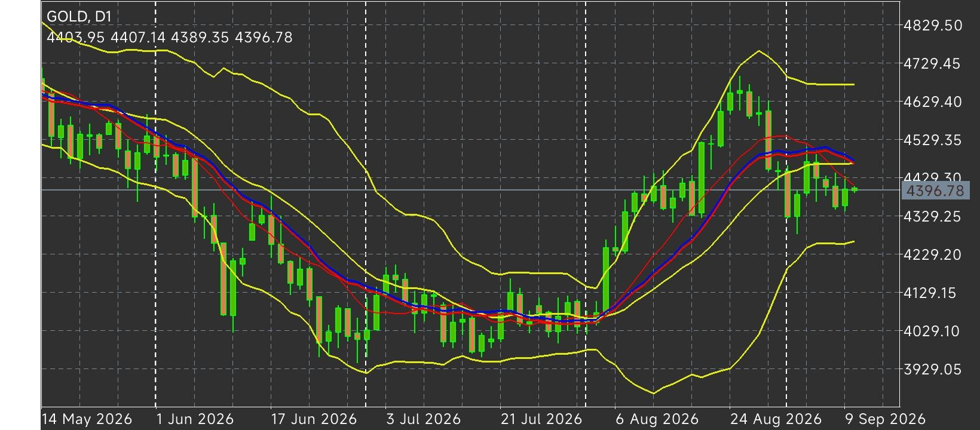Click the 4529.35 price axis label
This screenshot has width=980, height=430.
click(x=933, y=140)
